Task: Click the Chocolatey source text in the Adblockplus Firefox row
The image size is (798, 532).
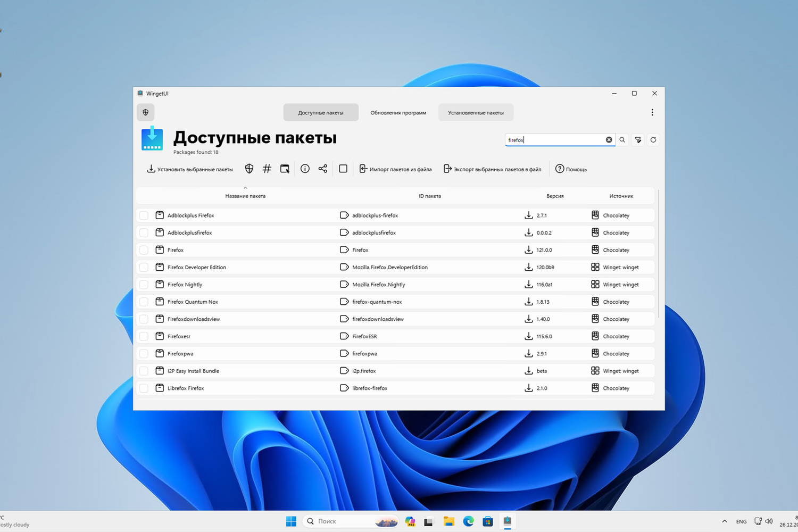Action: (x=616, y=215)
